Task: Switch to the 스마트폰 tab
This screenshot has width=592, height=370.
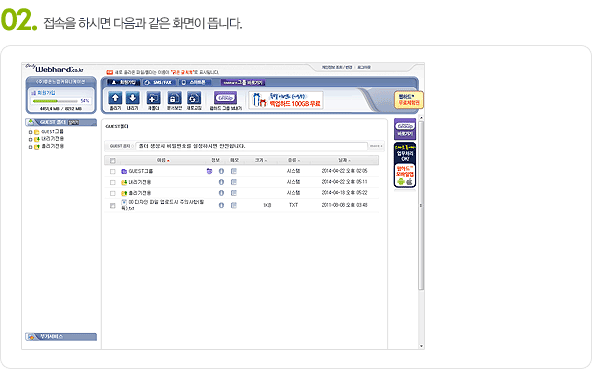Action: (x=194, y=82)
